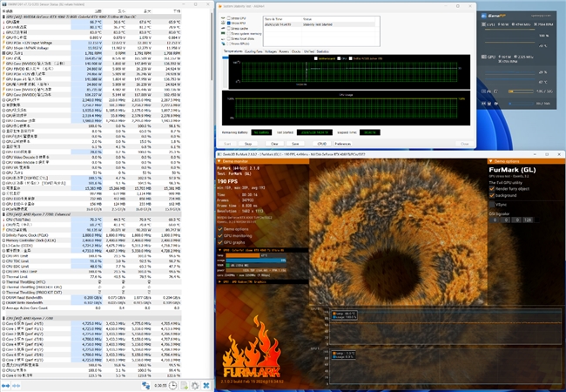The image size is (566, 392).
Task: Click the FurMark flame logo
Action: click(x=252, y=348)
